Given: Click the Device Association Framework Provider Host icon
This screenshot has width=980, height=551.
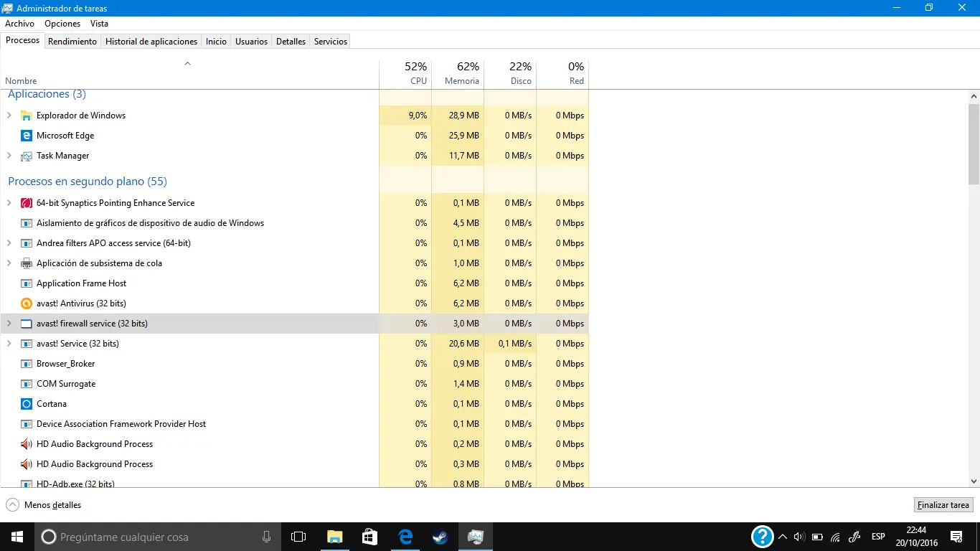Looking at the screenshot, I should pyautogui.click(x=27, y=424).
